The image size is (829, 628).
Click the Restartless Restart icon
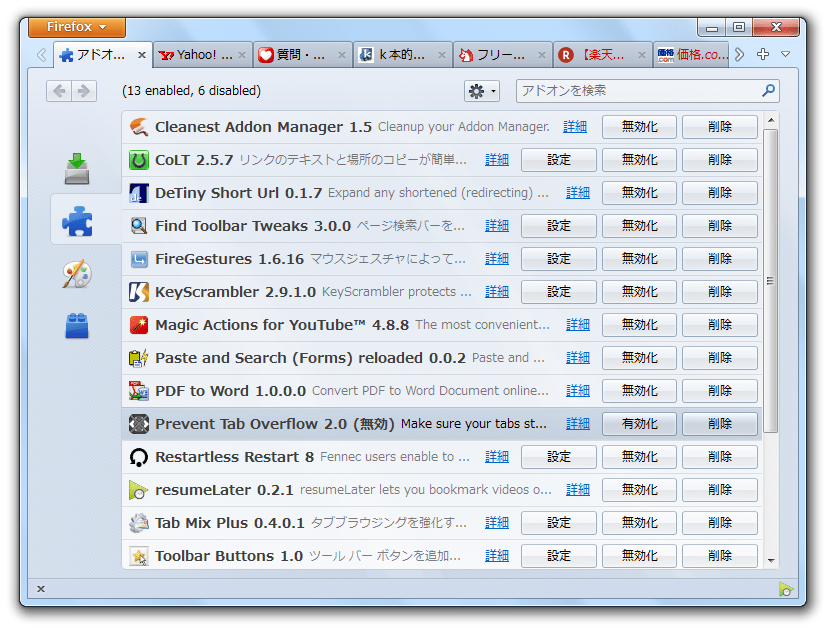click(x=139, y=457)
